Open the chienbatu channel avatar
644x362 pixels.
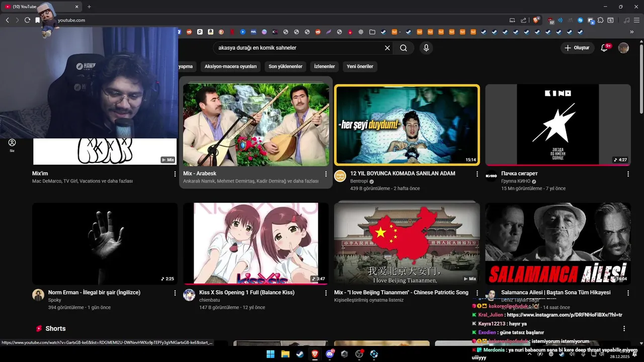point(189,295)
